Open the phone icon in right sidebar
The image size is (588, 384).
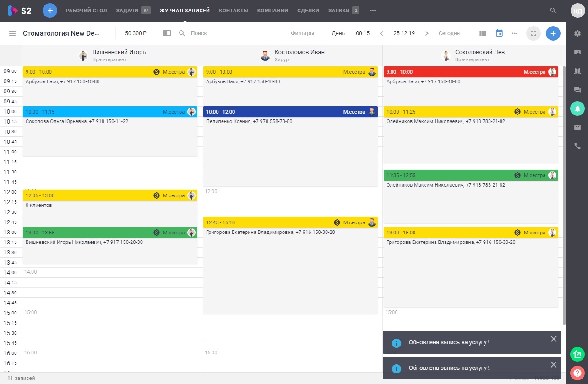(577, 146)
